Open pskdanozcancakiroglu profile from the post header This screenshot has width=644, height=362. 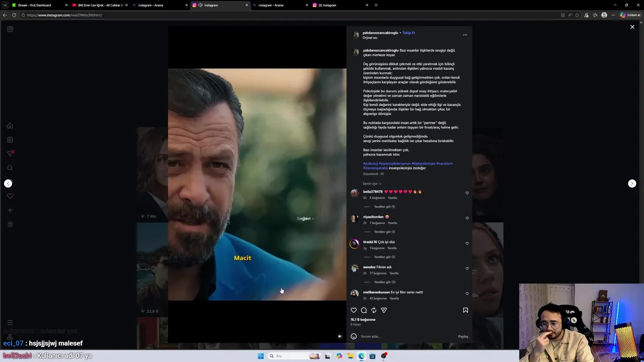(x=380, y=33)
